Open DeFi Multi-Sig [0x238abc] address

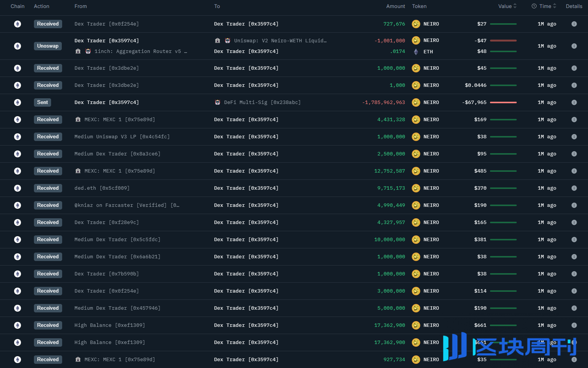coord(262,102)
